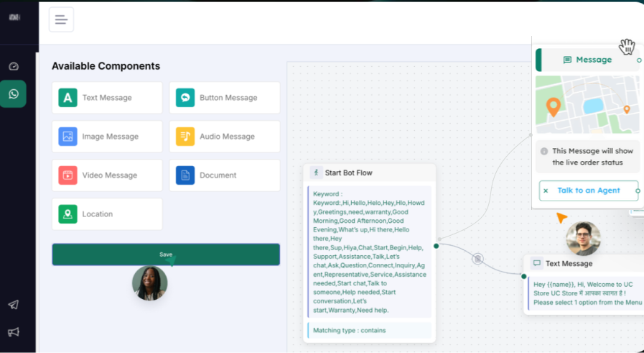
Task: Click the circular icon on connector line
Action: (477, 259)
